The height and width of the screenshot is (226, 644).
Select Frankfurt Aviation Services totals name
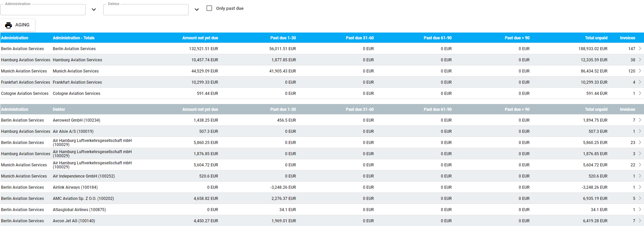(x=77, y=82)
